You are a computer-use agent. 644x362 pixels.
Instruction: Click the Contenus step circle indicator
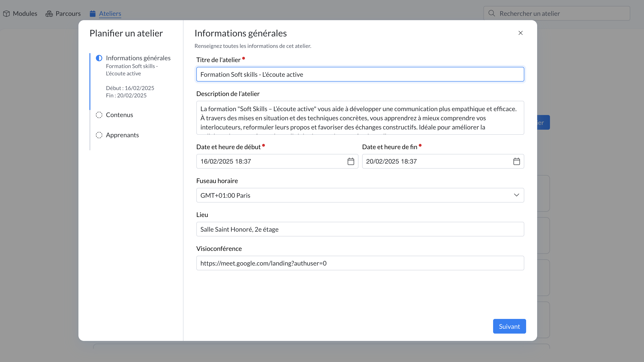click(99, 115)
